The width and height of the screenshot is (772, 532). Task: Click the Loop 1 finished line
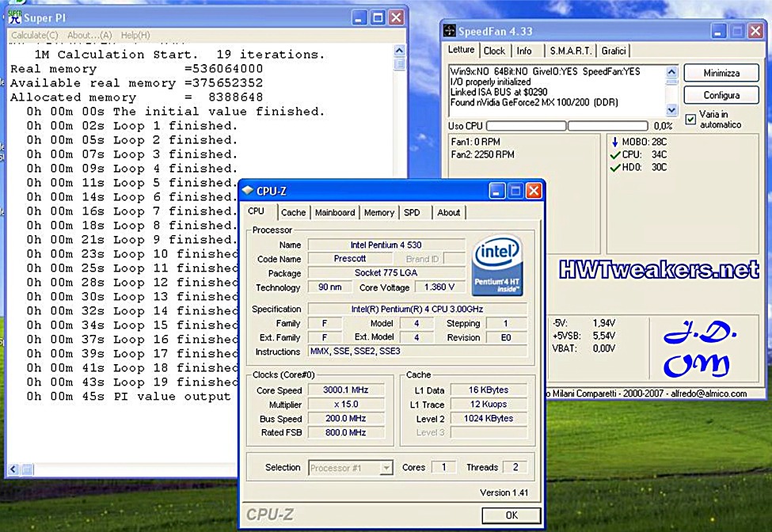(132, 126)
